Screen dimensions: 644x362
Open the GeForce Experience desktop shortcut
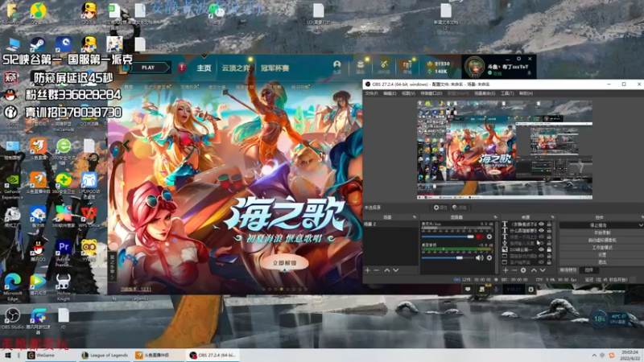point(12,186)
